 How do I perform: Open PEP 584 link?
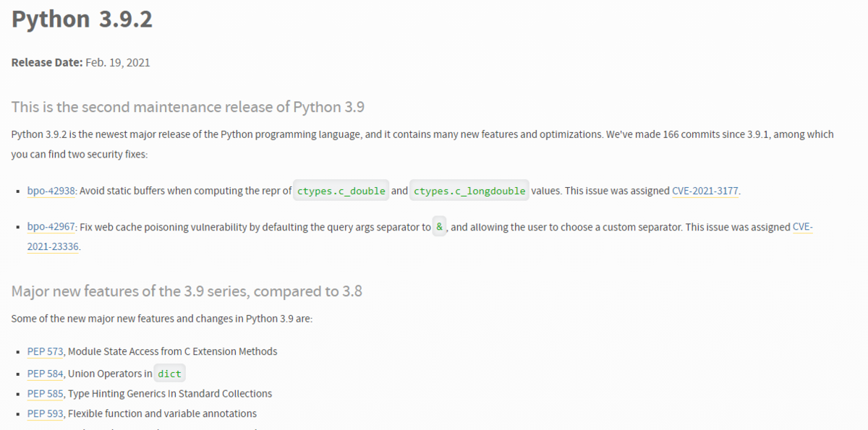coord(46,374)
